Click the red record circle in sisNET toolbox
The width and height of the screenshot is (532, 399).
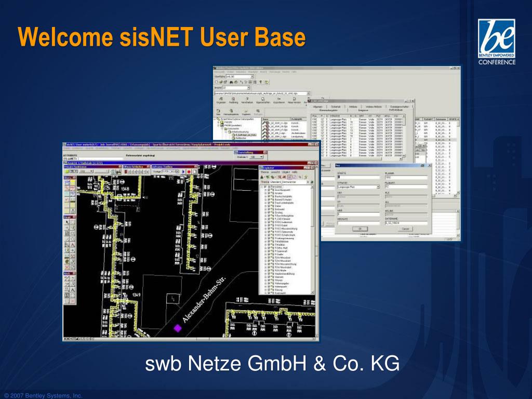click(x=189, y=171)
